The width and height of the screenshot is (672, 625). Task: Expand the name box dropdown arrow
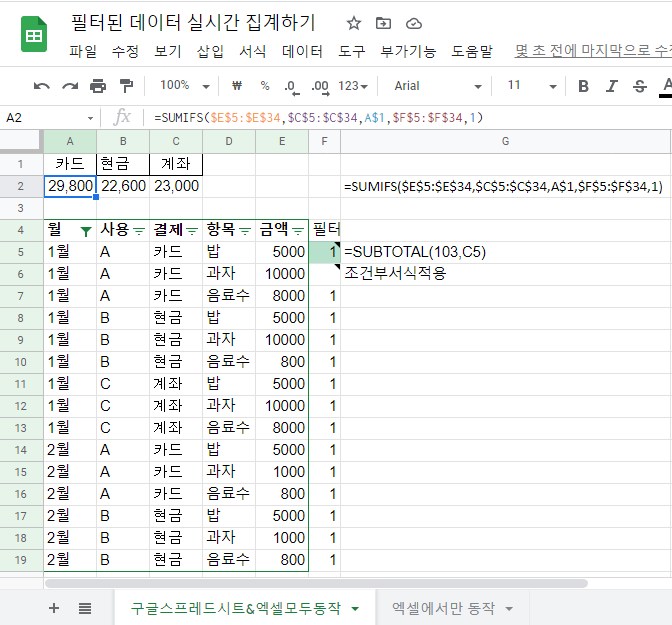pos(90,118)
